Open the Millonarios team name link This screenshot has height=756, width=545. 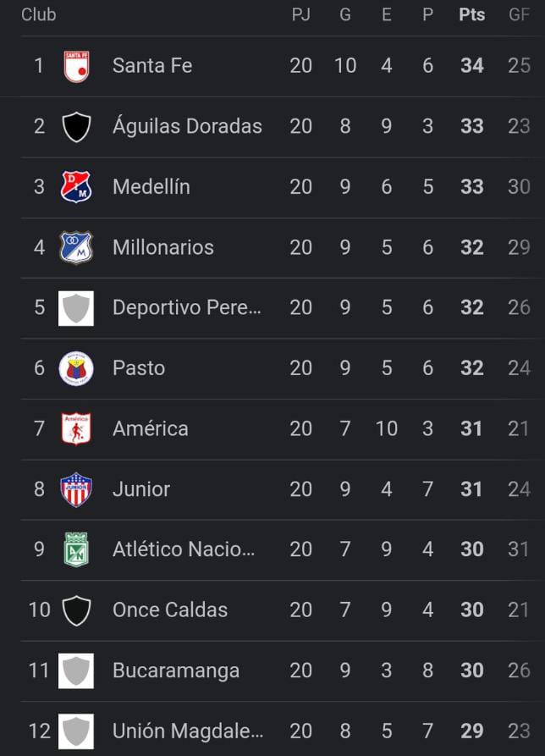(x=163, y=247)
